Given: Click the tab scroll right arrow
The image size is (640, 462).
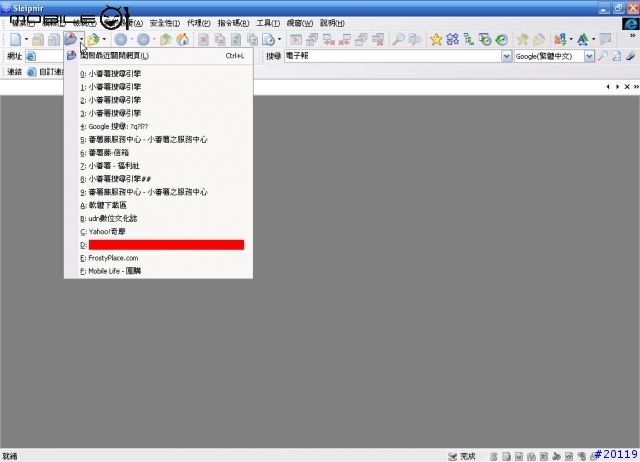Looking at the screenshot, I should pyautogui.click(x=617, y=87).
